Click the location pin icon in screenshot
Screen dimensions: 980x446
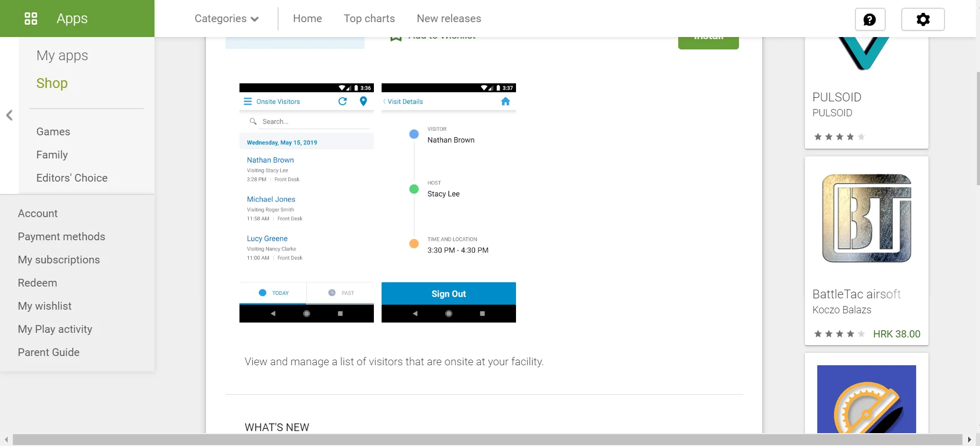coord(364,101)
